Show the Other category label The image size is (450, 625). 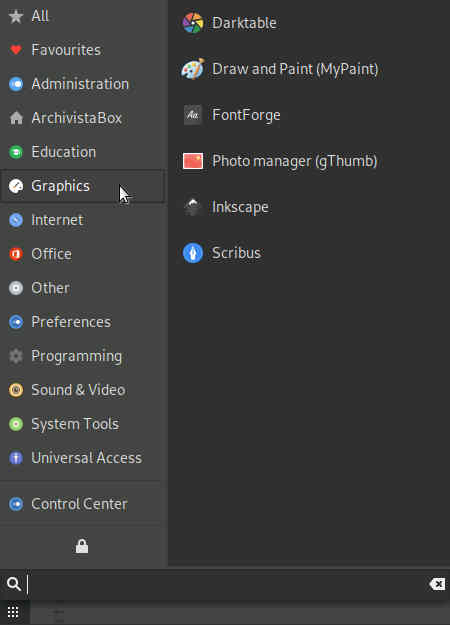tap(51, 288)
